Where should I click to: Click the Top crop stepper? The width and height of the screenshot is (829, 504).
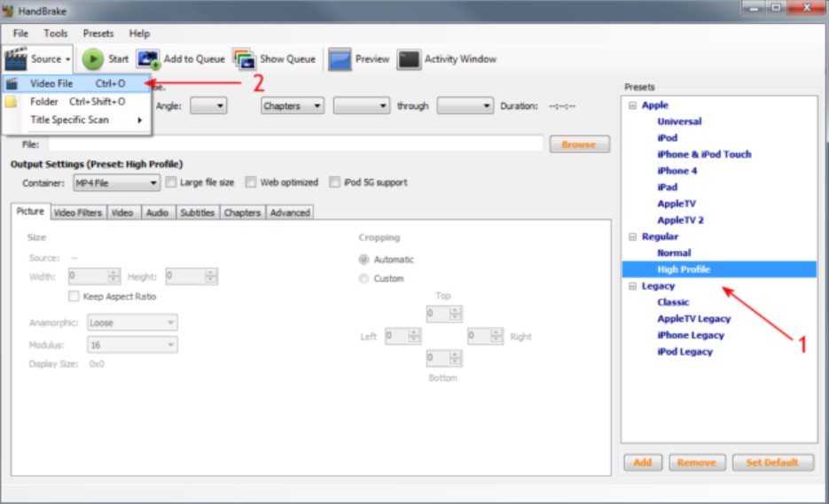coord(444,314)
